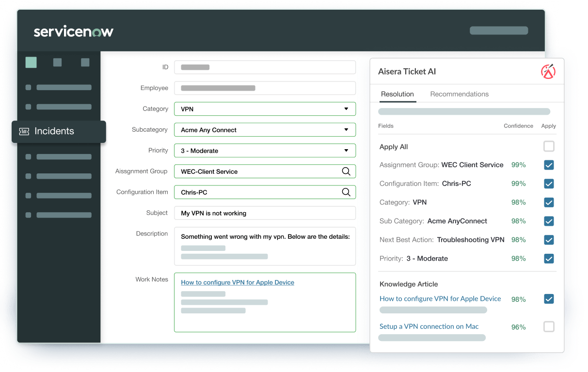The height and width of the screenshot is (372, 588).
Task: Select the Resolution tab
Action: point(397,94)
